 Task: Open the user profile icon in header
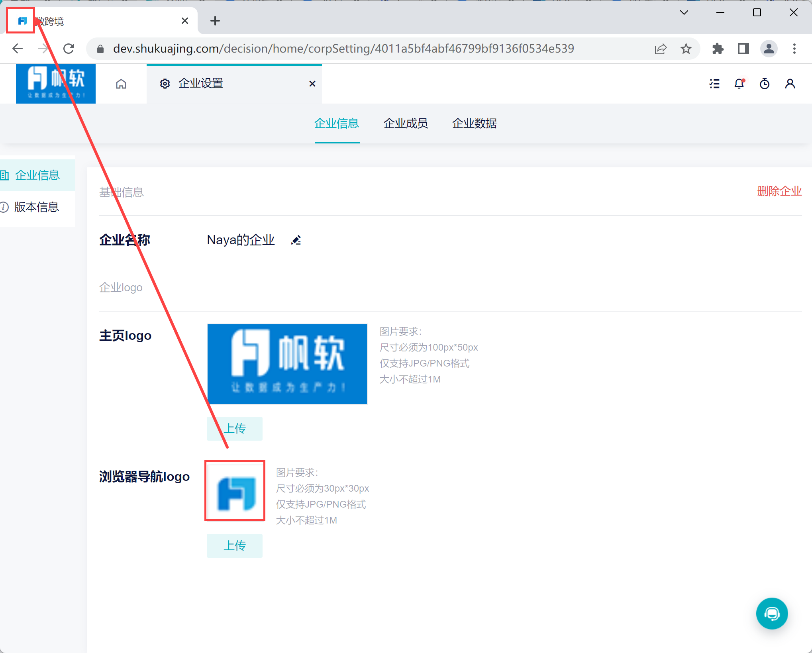tap(790, 84)
